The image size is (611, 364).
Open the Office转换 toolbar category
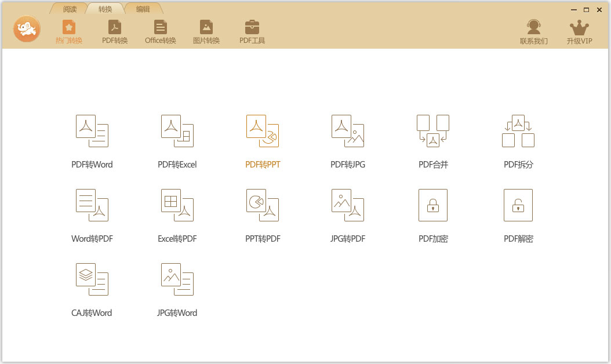pyautogui.click(x=161, y=32)
